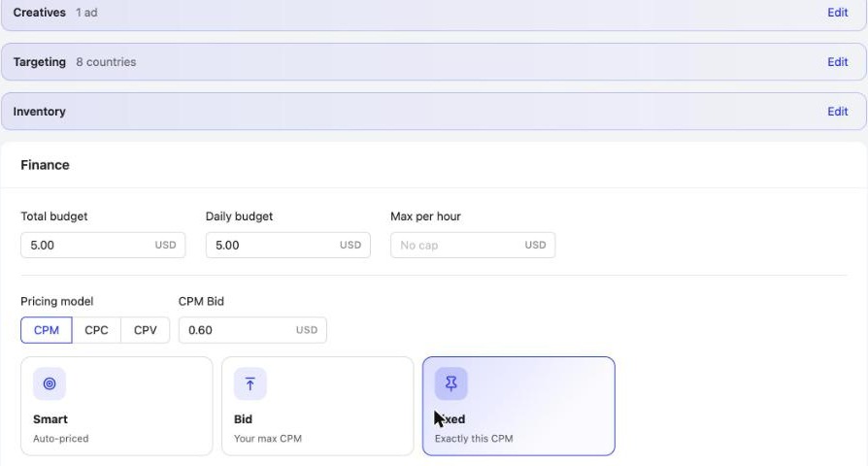Click the CPM Bid amount field
The width and height of the screenshot is (868, 466).
click(252, 330)
